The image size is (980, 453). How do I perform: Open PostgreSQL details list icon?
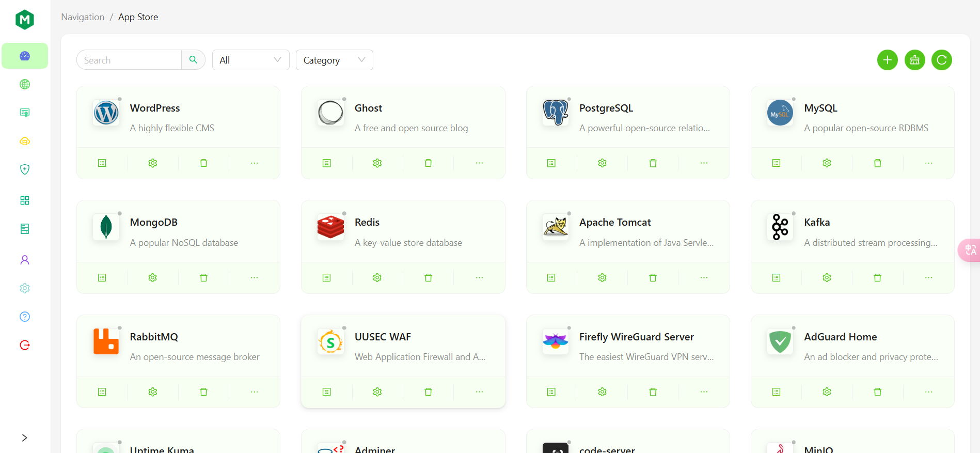point(551,163)
